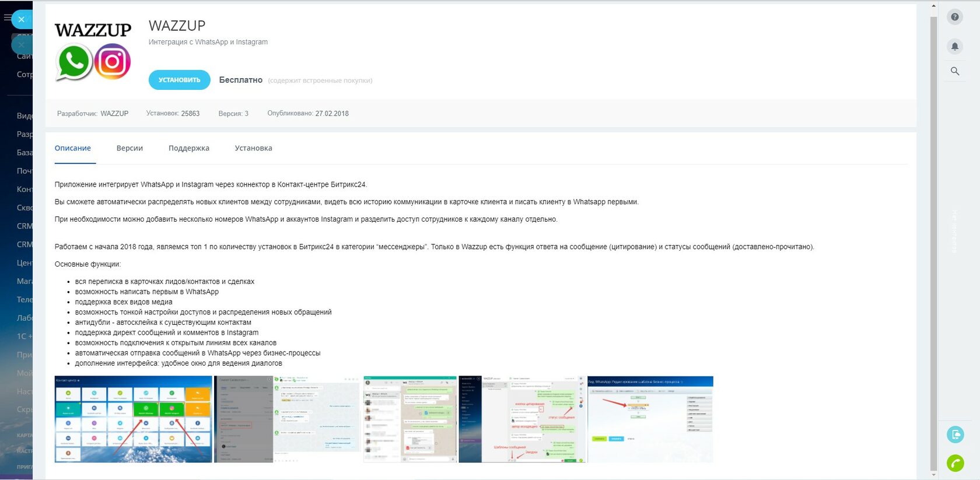Click developer name WAZZUP
Viewport: 980px width, 480px height.
coord(114,114)
